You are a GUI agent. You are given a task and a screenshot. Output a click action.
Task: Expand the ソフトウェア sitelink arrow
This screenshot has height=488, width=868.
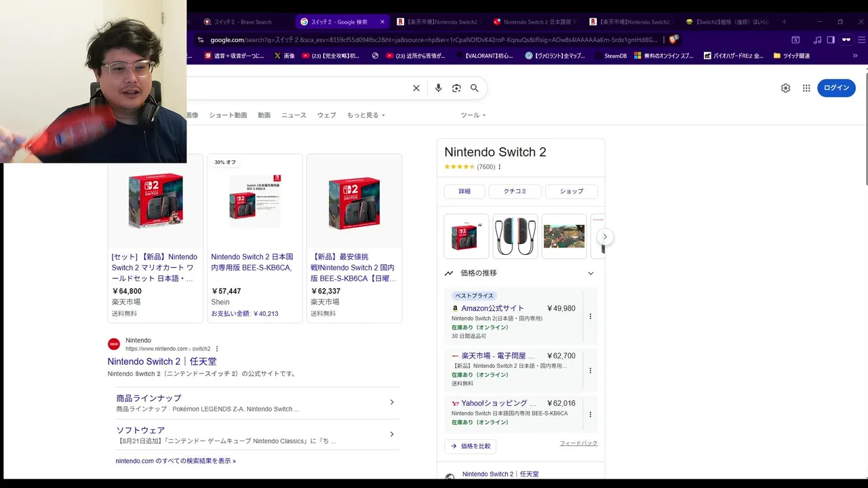(392, 434)
